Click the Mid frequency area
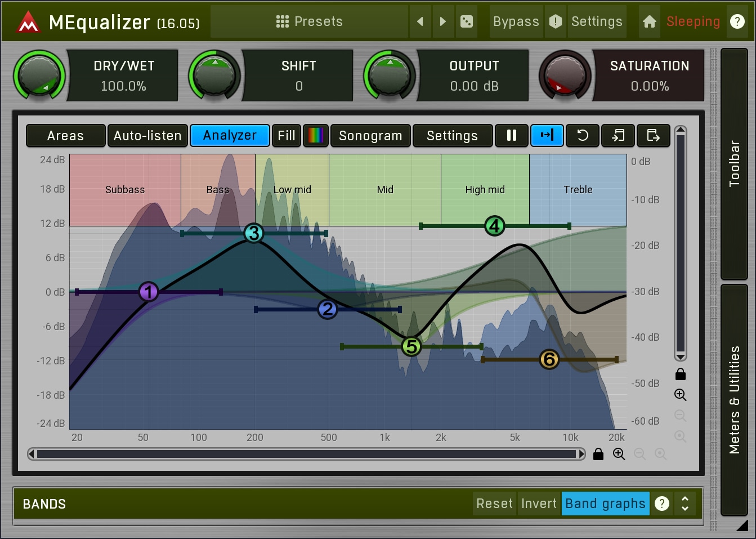Viewport: 756px width, 539px height. pyautogui.click(x=385, y=190)
